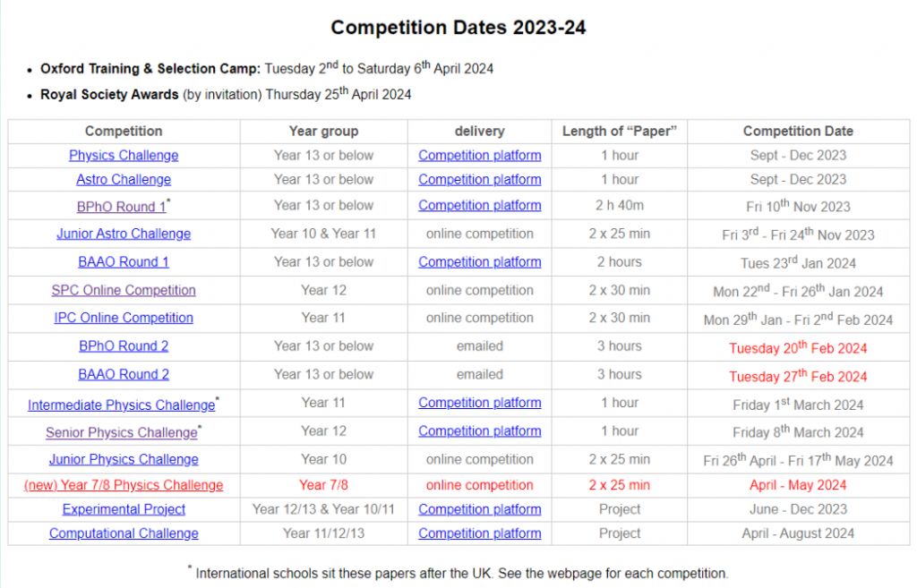Go to Senior Physics Challenge page
This screenshot has height=588, width=917.
[x=121, y=433]
